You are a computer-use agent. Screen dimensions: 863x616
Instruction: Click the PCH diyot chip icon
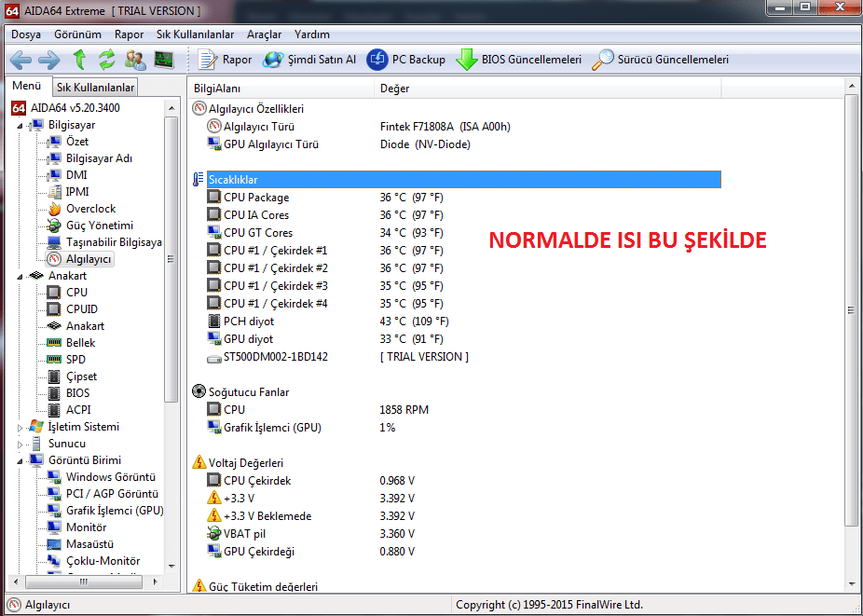coord(214,322)
